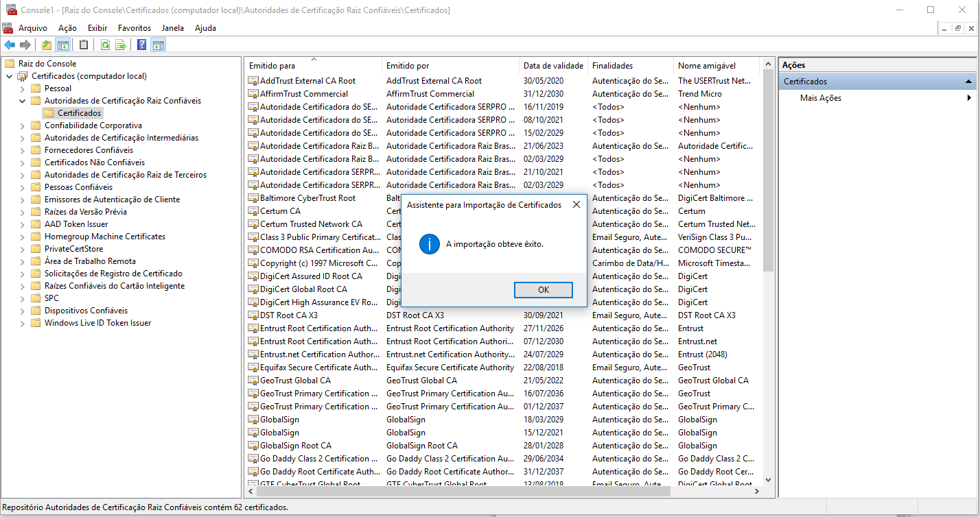The height and width of the screenshot is (517, 980).
Task: Expand the Pessoas Confiáveis node arrow
Action: (22, 187)
